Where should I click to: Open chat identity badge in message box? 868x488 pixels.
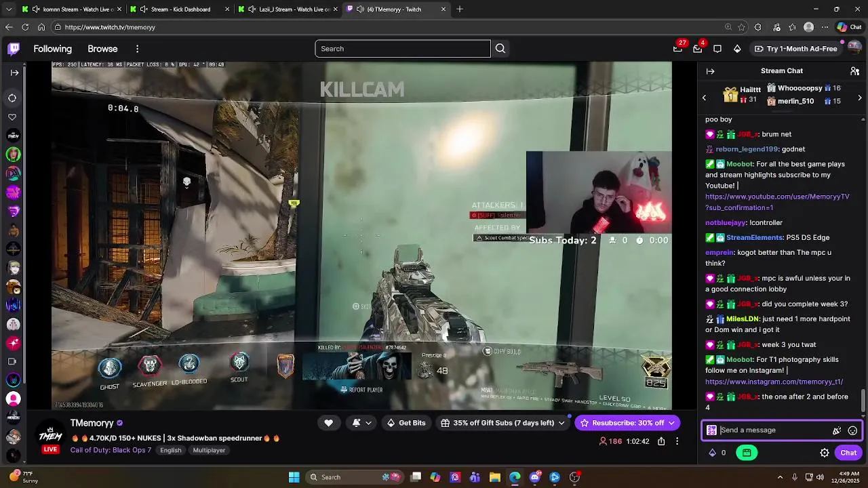click(711, 430)
